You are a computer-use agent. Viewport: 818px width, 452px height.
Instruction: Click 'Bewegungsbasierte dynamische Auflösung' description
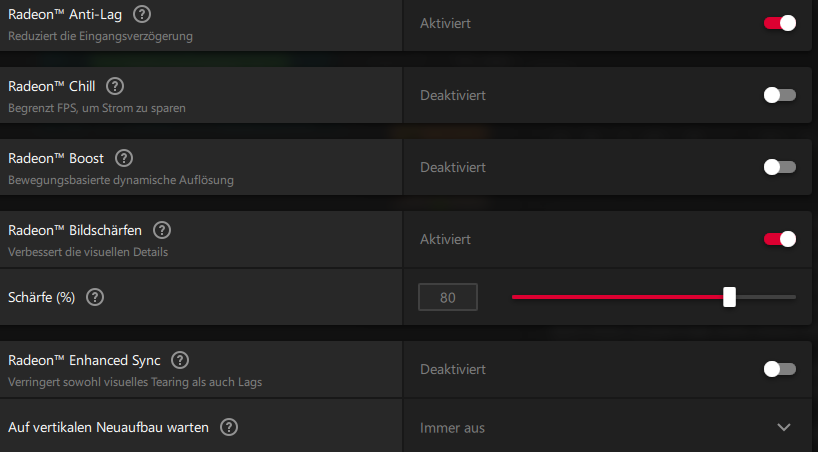tap(121, 181)
